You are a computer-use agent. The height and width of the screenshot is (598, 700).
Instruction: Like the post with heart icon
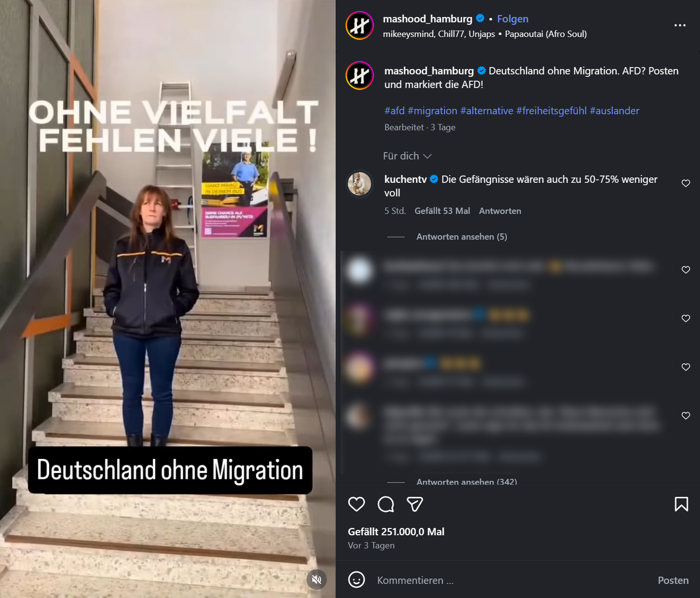(x=357, y=504)
